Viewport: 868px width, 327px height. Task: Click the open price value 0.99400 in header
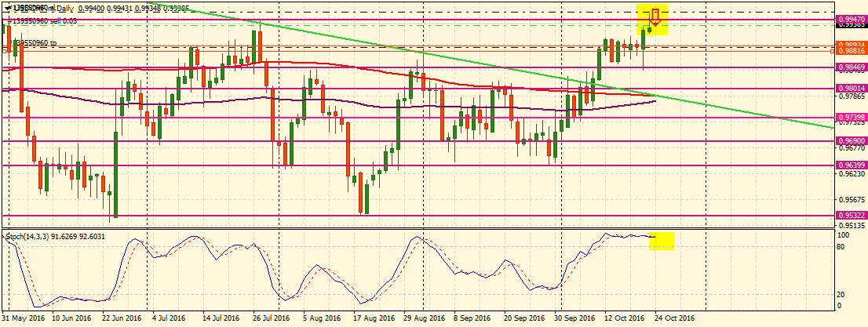point(89,9)
